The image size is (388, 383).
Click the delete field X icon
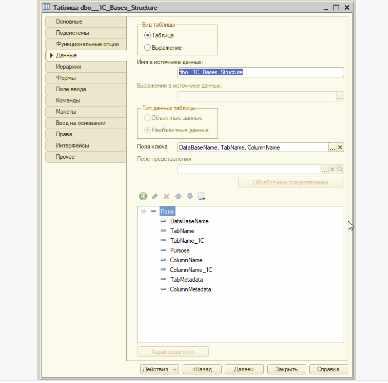(166, 196)
